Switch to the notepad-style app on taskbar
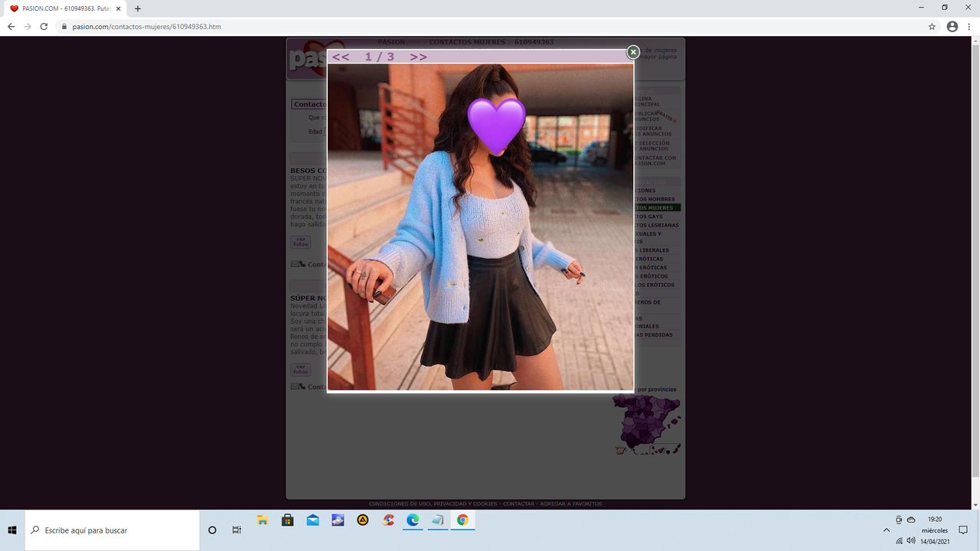Image resolution: width=980 pixels, height=551 pixels. click(x=438, y=520)
